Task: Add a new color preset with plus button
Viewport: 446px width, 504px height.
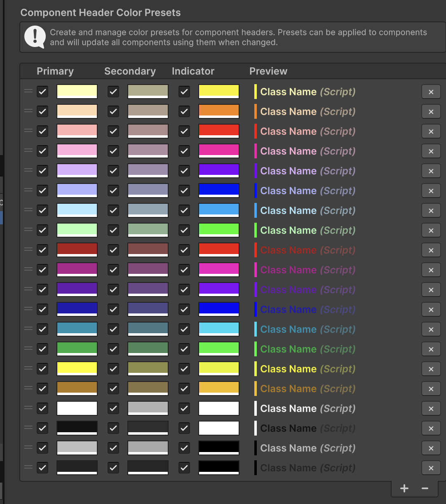Action: point(404,489)
